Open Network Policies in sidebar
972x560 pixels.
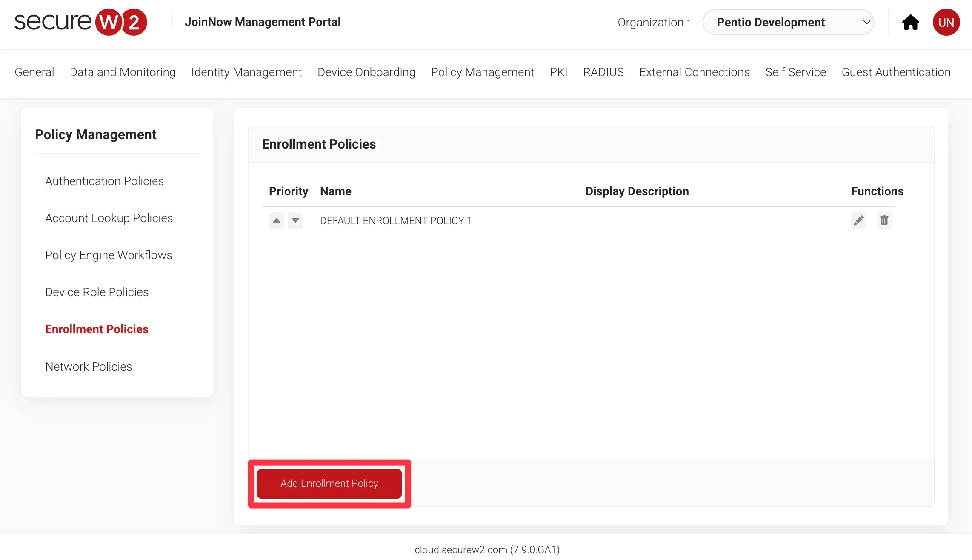[x=89, y=366]
